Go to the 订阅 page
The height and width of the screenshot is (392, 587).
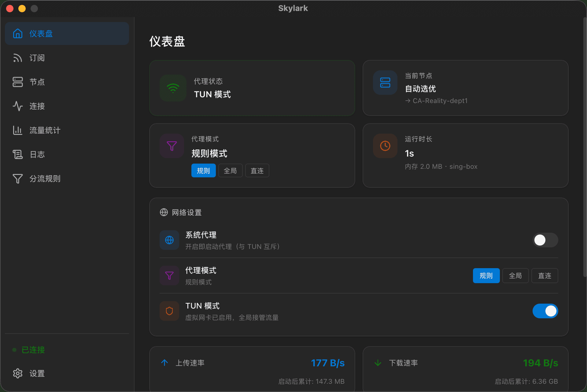point(67,58)
